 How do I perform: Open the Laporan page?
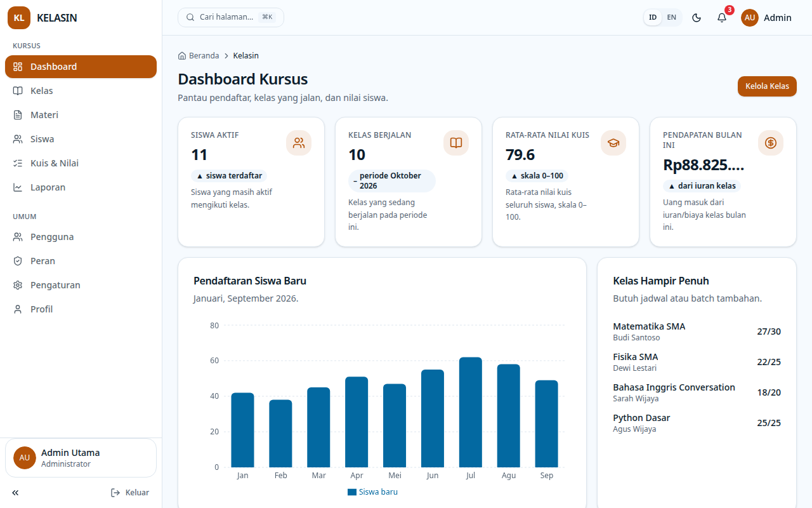81,187
